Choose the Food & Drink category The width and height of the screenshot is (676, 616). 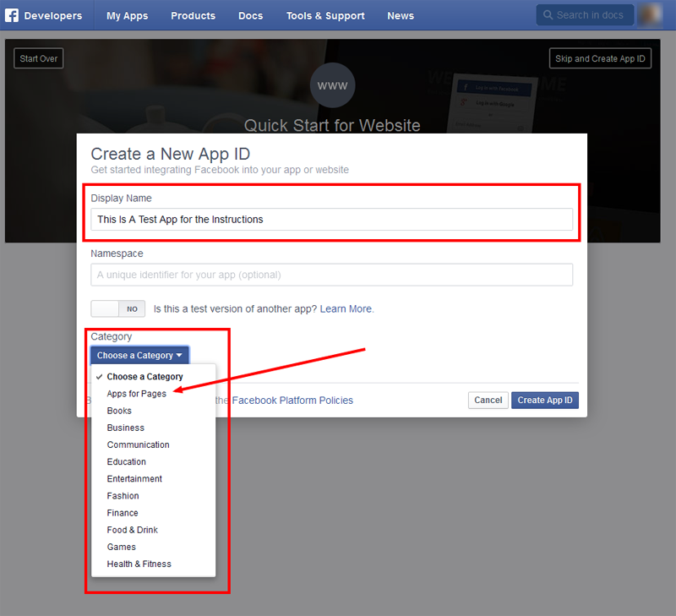coord(133,530)
